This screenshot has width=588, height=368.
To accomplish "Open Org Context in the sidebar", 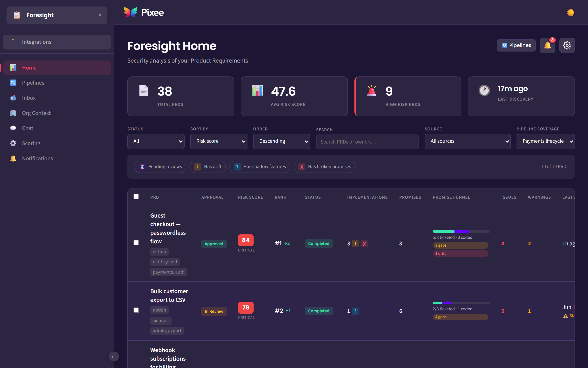I will tap(57, 113).
